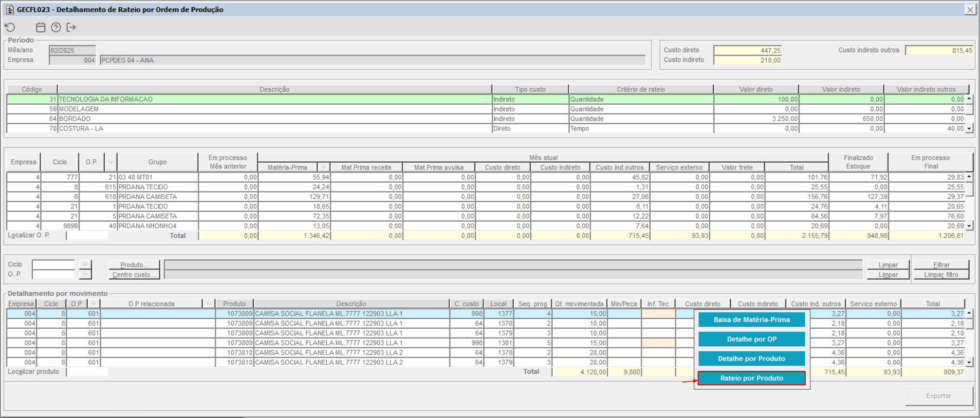Click the Qt. movimentada column header

coord(579,304)
